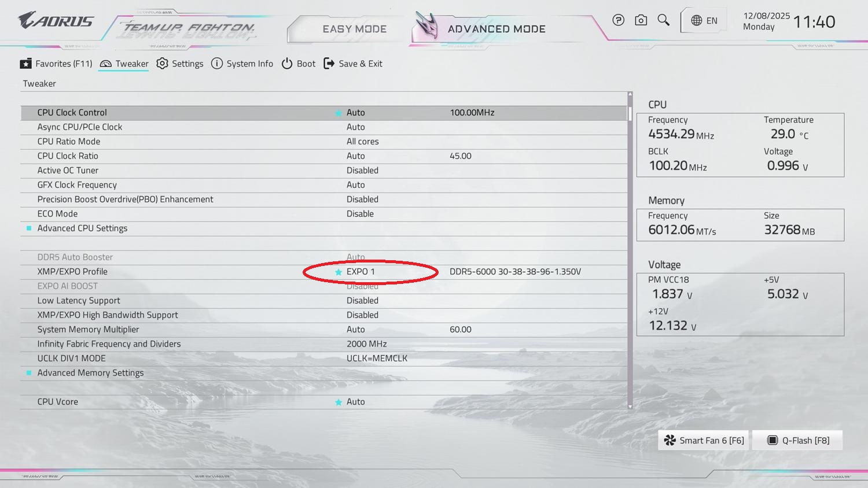
Task: Click the star beside CPU Clock Control
Action: (x=339, y=113)
